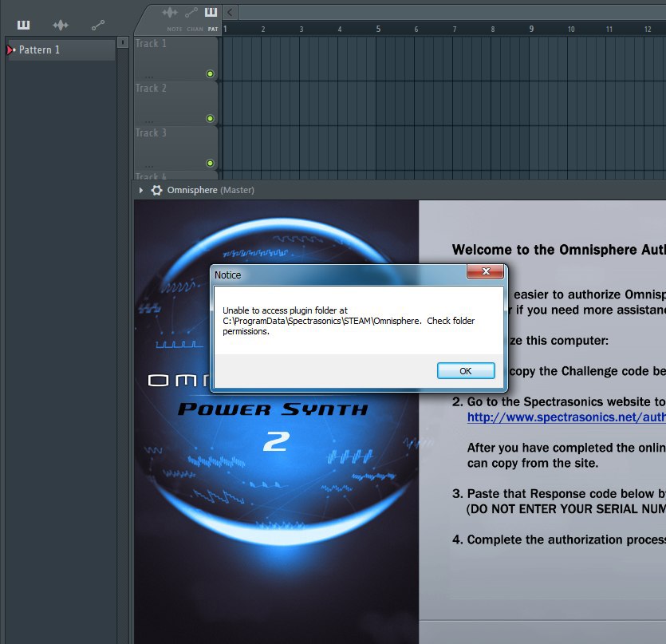Mute Track 1 with its green LED
This screenshot has height=644, width=666.
tap(210, 73)
